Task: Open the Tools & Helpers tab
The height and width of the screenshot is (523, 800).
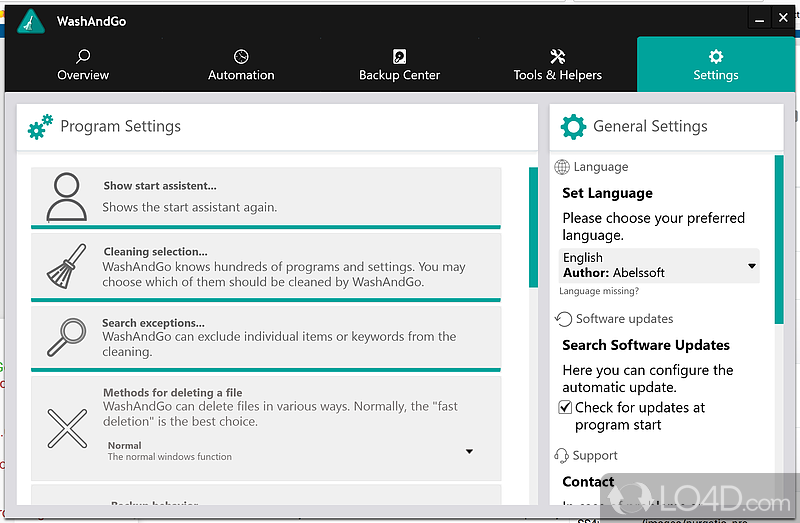Action: coord(558,64)
